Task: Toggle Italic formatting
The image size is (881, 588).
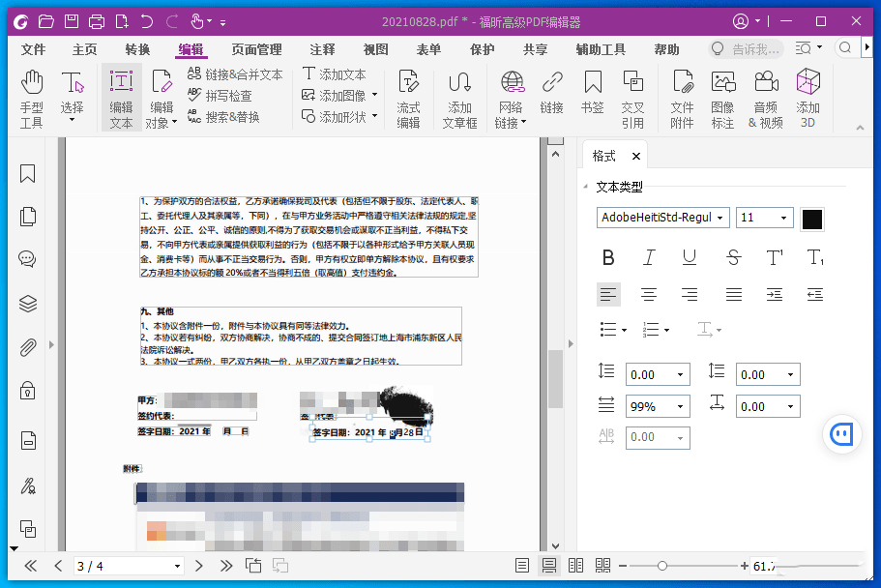Action: [x=648, y=257]
